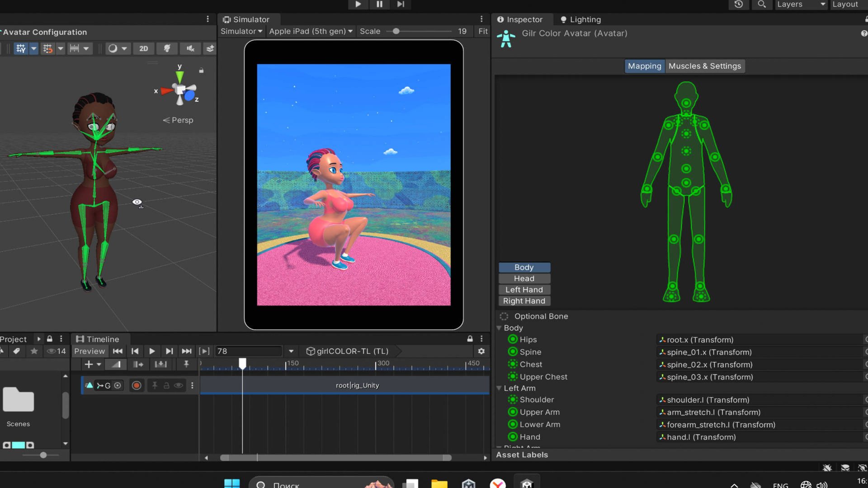Screen dimensions: 868x488
Task: Open the Timeline settings gear
Action: pos(481,351)
